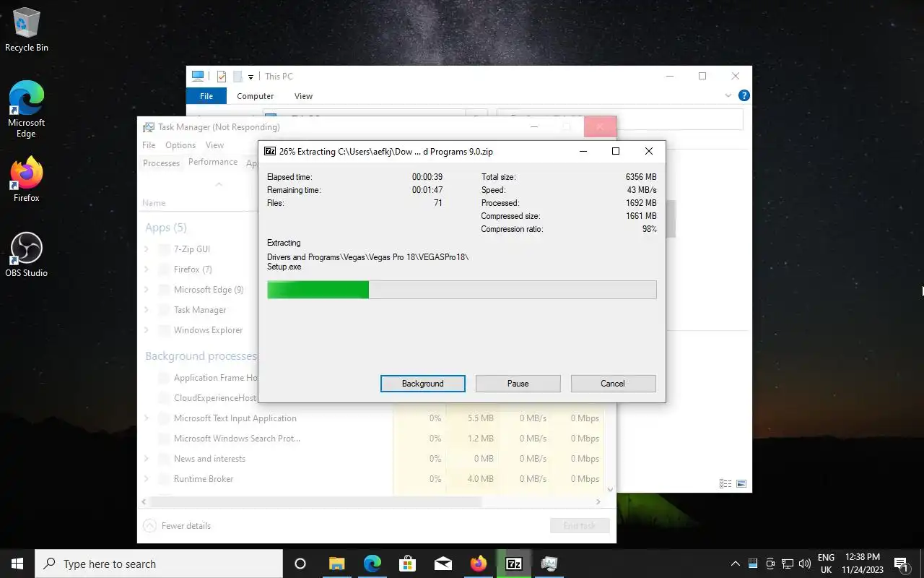Open OBS Studio desktop shortcut
This screenshot has height=578, width=924.
[27, 254]
